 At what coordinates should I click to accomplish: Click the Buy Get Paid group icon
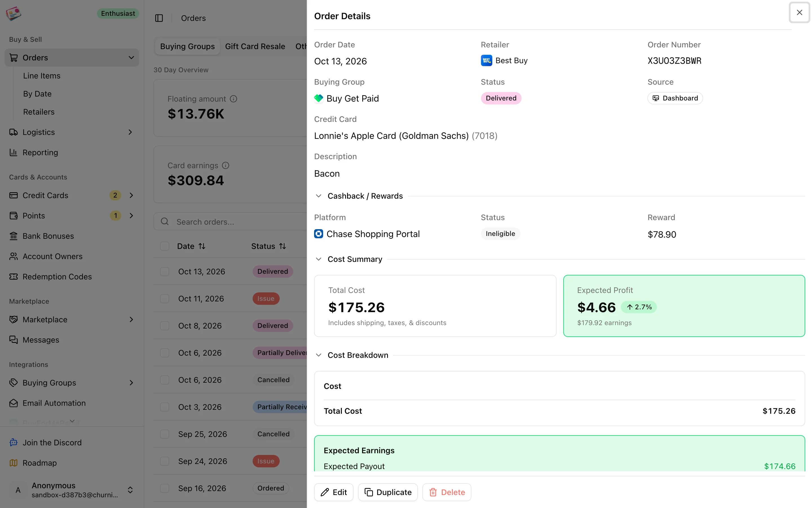point(318,98)
